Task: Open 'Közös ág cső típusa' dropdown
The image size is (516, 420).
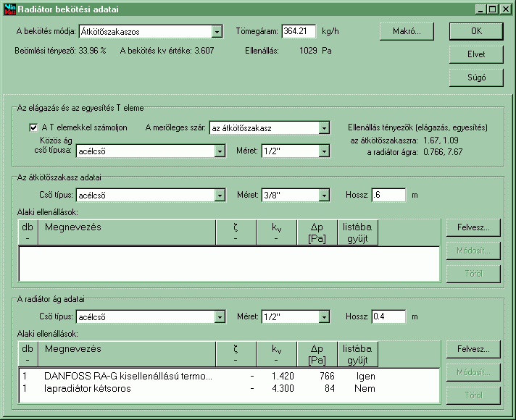Action: pyautogui.click(x=220, y=151)
